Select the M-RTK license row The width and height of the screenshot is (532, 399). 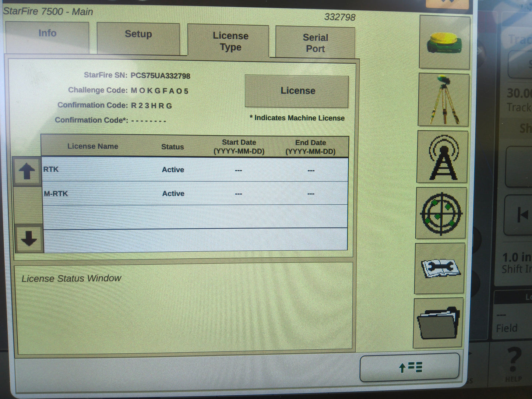coord(195,193)
